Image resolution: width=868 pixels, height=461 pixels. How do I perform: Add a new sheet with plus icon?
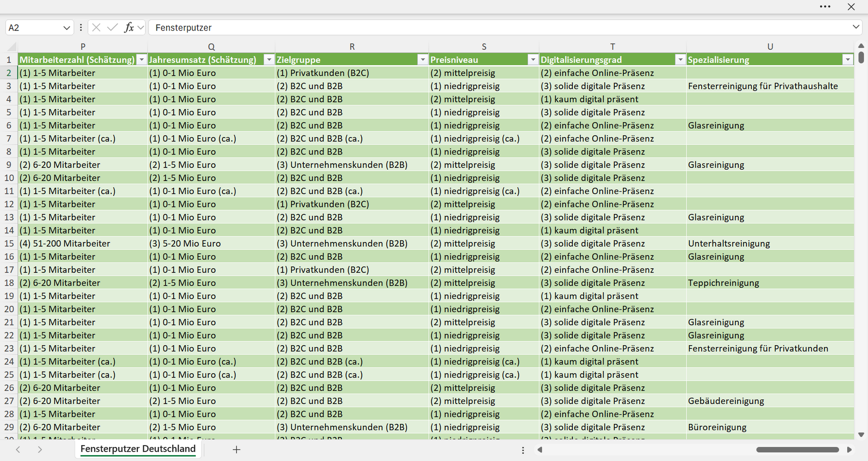tap(236, 449)
